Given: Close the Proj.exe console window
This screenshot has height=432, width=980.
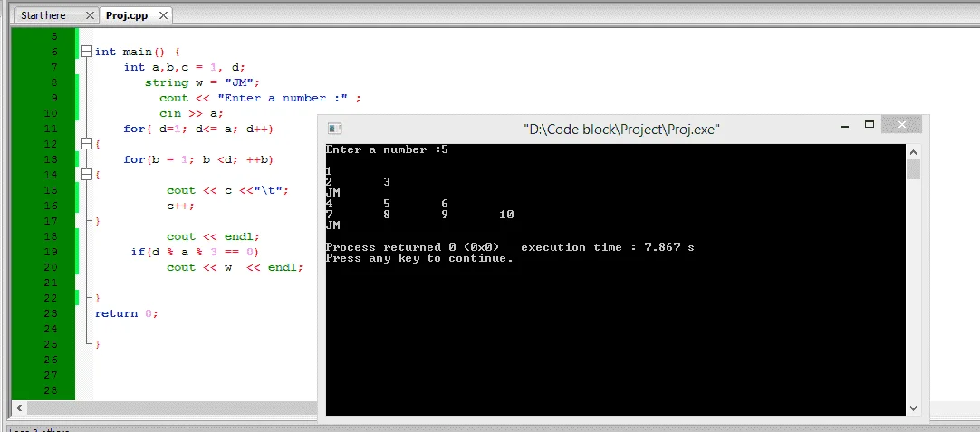Looking at the screenshot, I should click(902, 125).
